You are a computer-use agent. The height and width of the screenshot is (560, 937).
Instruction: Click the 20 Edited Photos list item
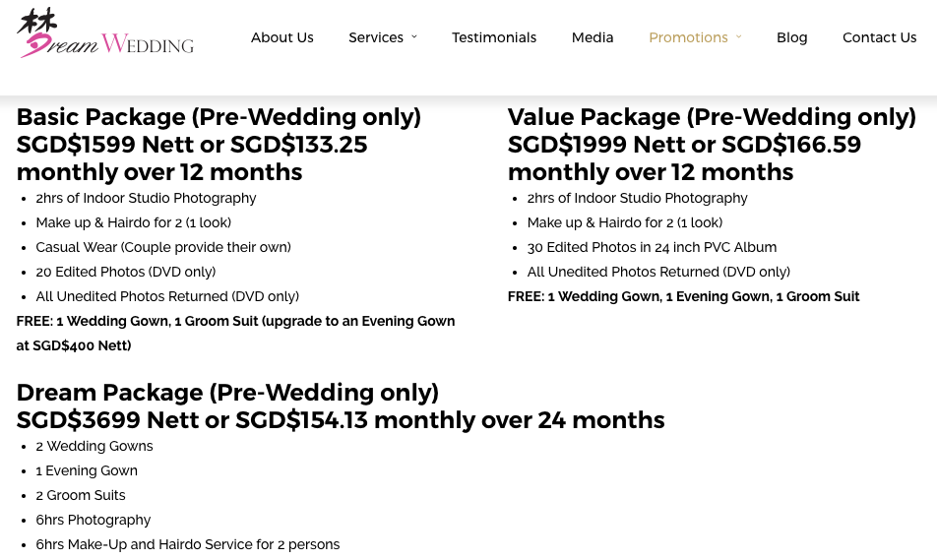coord(126,272)
